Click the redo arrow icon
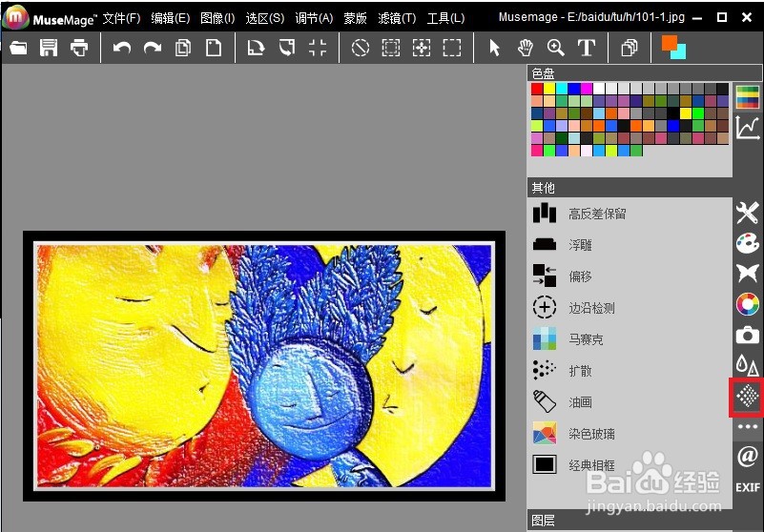 (x=153, y=48)
